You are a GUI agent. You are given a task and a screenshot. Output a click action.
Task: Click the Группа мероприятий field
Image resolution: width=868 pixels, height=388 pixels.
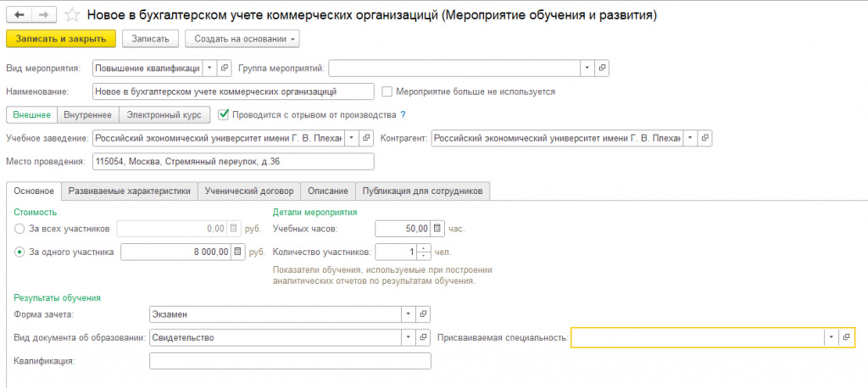[454, 68]
